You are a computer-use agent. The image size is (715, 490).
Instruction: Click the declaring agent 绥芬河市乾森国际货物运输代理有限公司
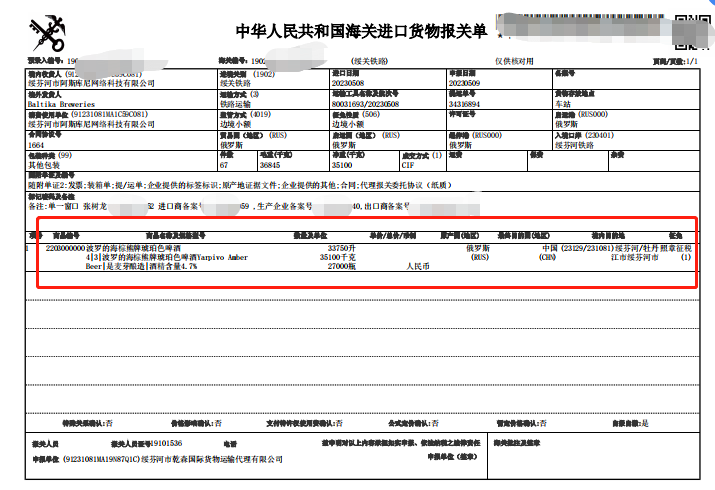tap(212, 459)
